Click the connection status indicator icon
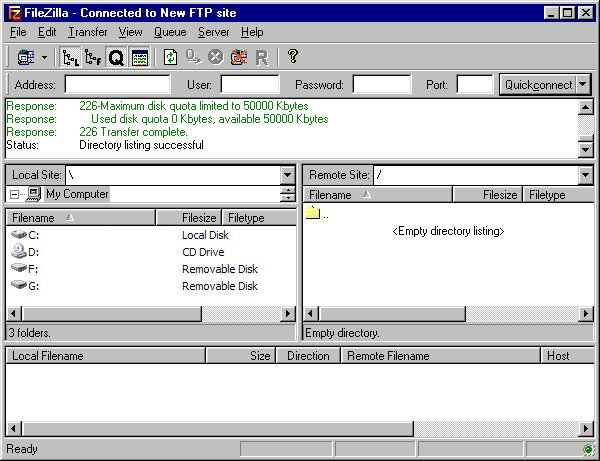 tap(588, 449)
